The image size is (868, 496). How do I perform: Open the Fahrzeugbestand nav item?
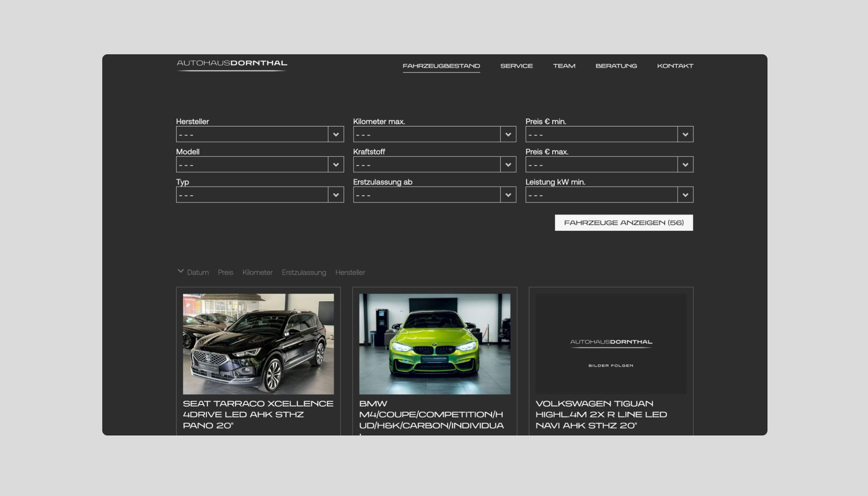(x=441, y=66)
